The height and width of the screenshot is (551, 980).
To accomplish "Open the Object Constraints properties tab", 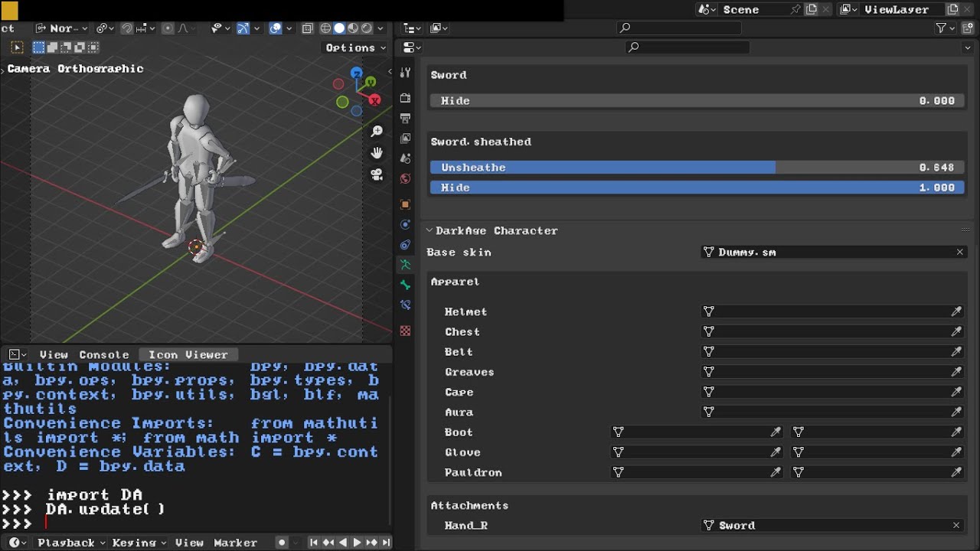I will coord(406,245).
